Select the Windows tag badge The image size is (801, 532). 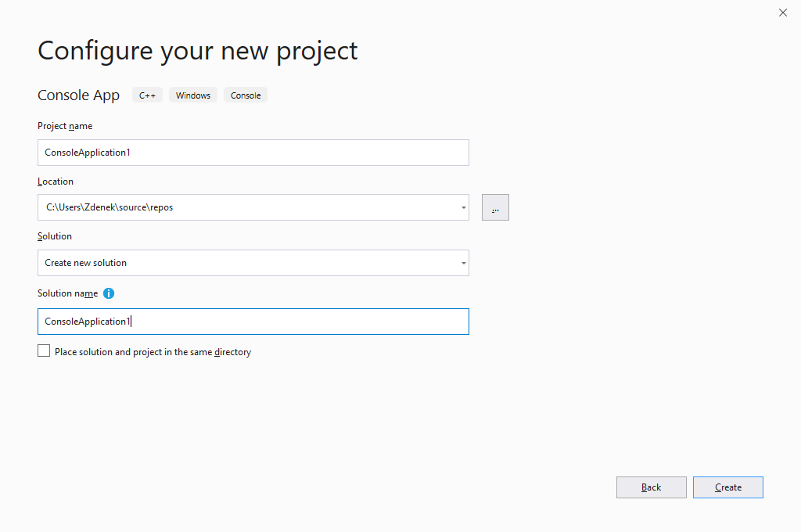coord(193,95)
